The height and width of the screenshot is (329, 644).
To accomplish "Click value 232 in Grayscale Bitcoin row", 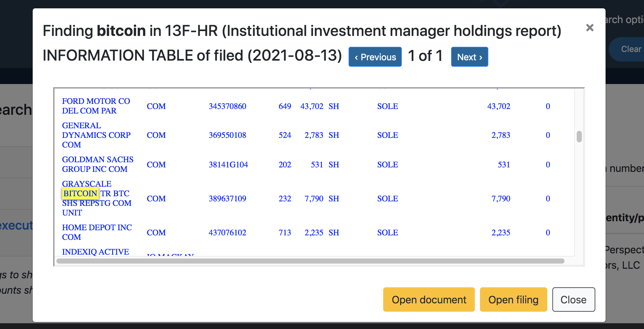I will tap(285, 198).
